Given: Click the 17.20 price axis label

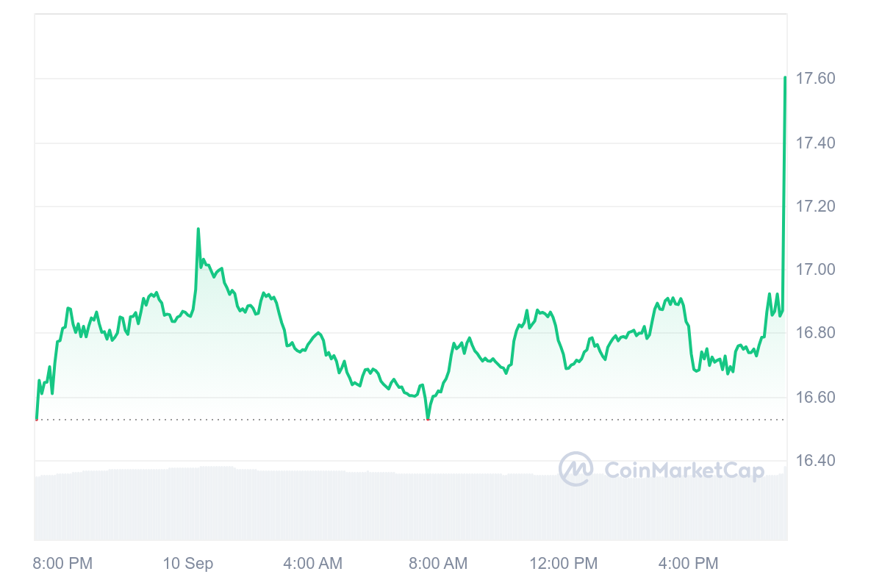Looking at the screenshot, I should tap(816, 207).
